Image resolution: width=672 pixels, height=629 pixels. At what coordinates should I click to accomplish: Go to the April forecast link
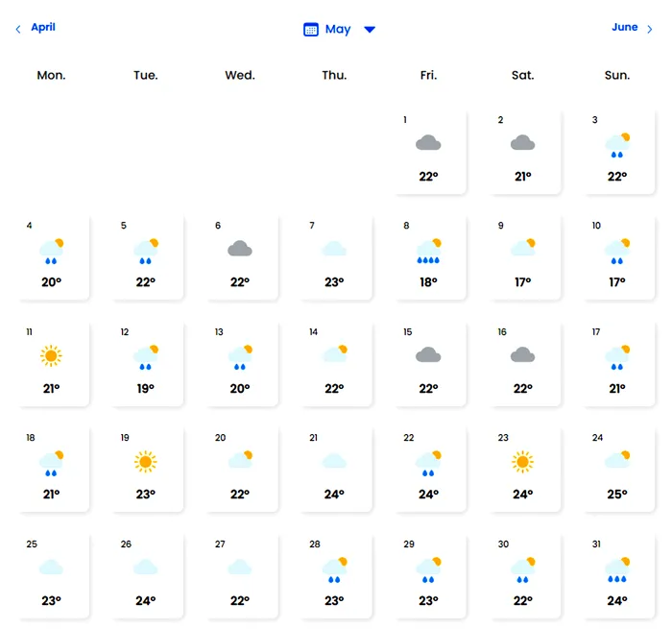(43, 27)
